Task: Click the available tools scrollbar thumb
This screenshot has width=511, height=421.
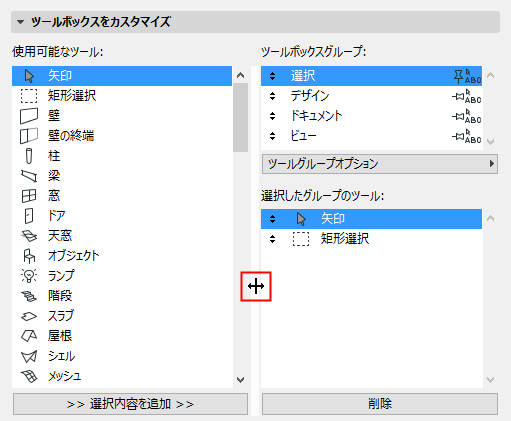Action: click(x=240, y=117)
